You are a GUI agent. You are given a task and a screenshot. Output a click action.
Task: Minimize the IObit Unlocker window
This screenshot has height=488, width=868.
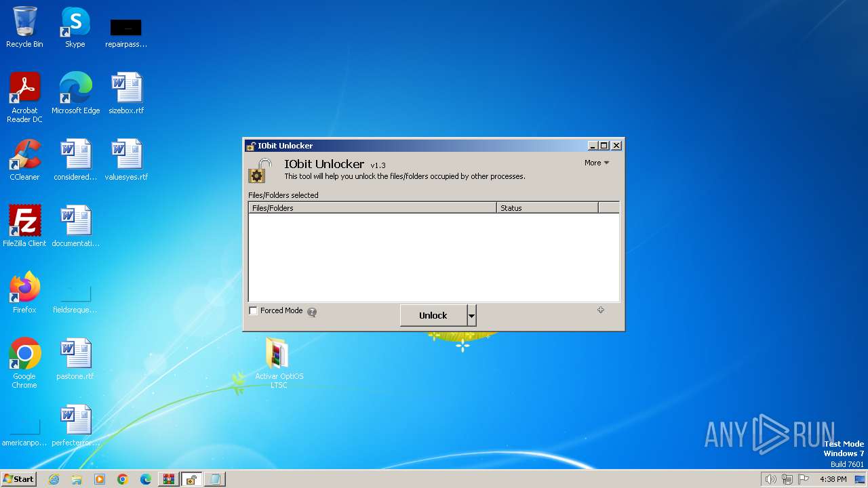[593, 146]
